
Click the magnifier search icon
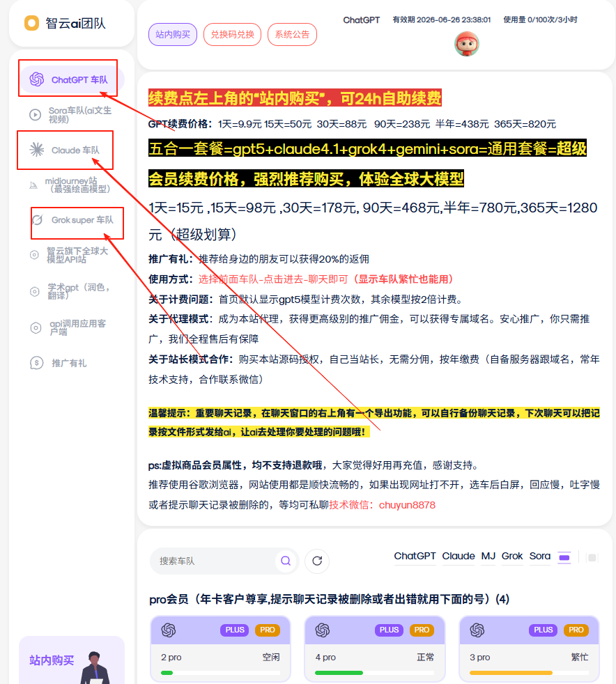[285, 561]
